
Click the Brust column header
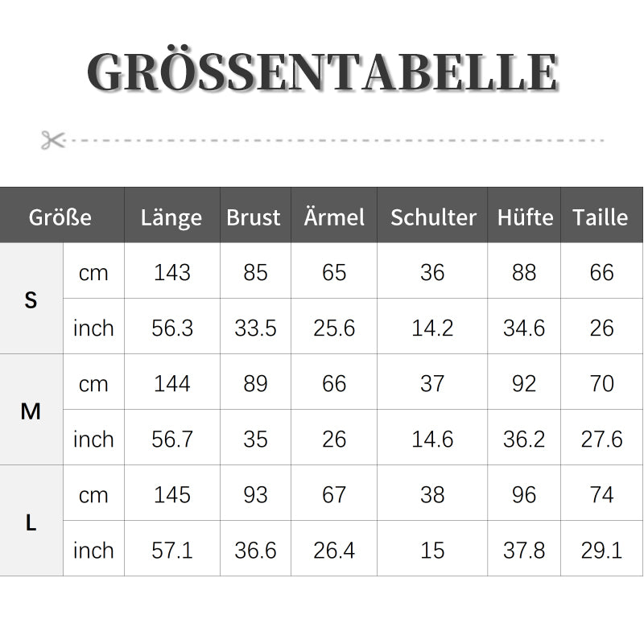click(x=254, y=217)
